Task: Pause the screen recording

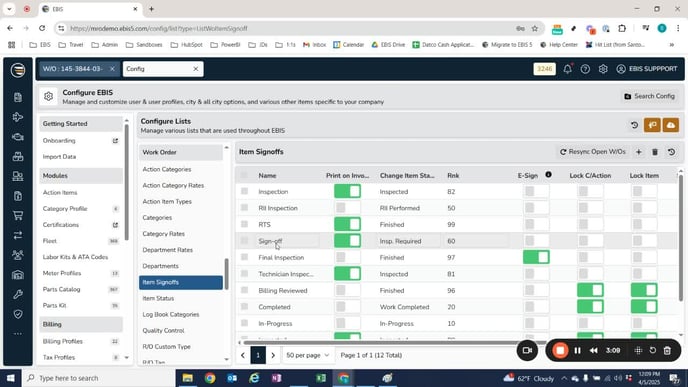Action: pyautogui.click(x=577, y=350)
